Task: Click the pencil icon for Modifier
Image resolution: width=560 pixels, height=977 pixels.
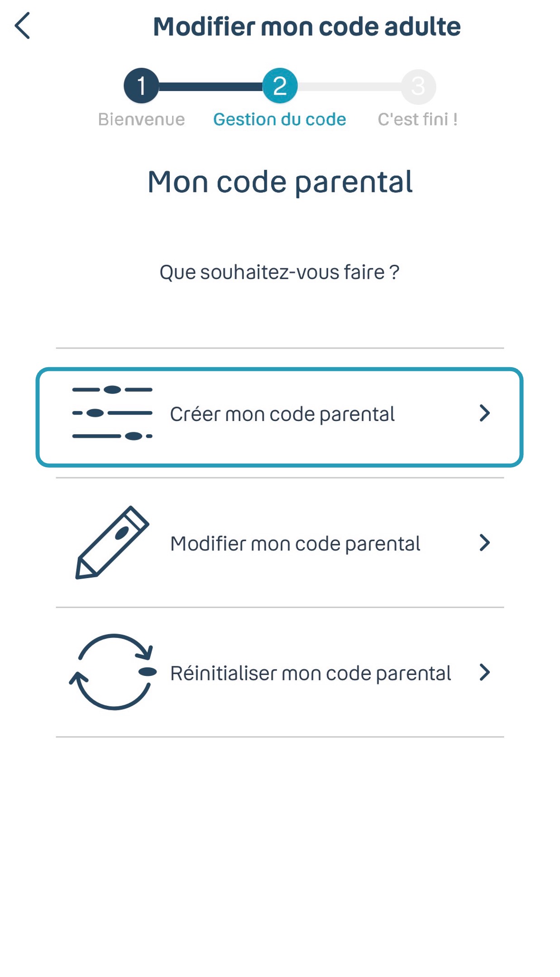Action: coord(112,542)
